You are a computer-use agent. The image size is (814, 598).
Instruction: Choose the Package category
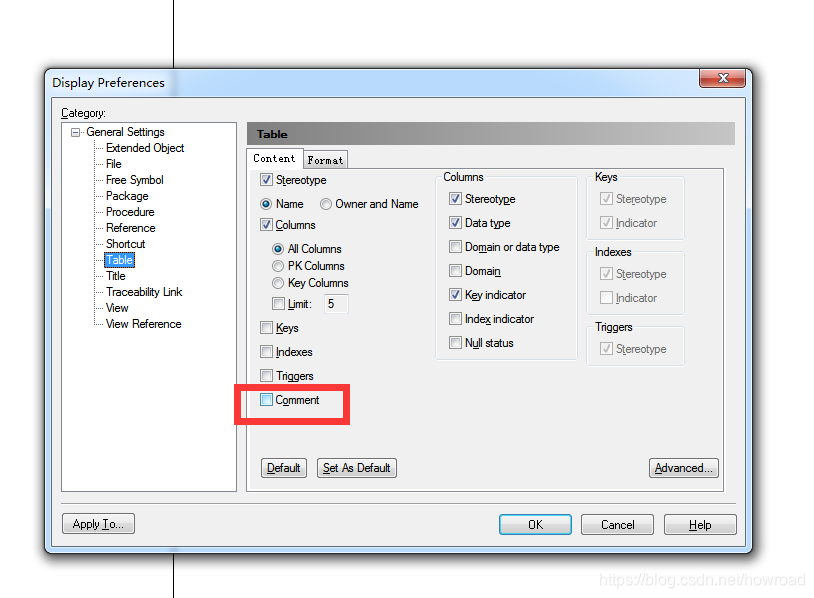(x=127, y=196)
